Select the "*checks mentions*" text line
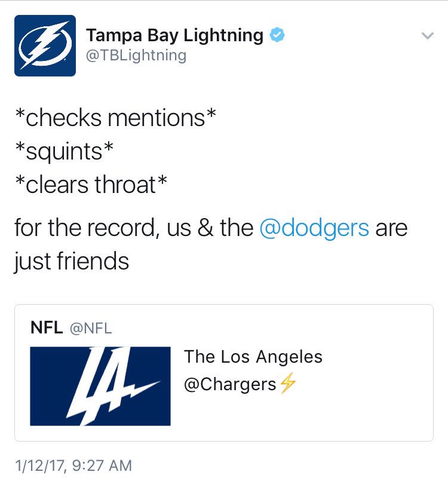This screenshot has width=448, height=481. 116,118
